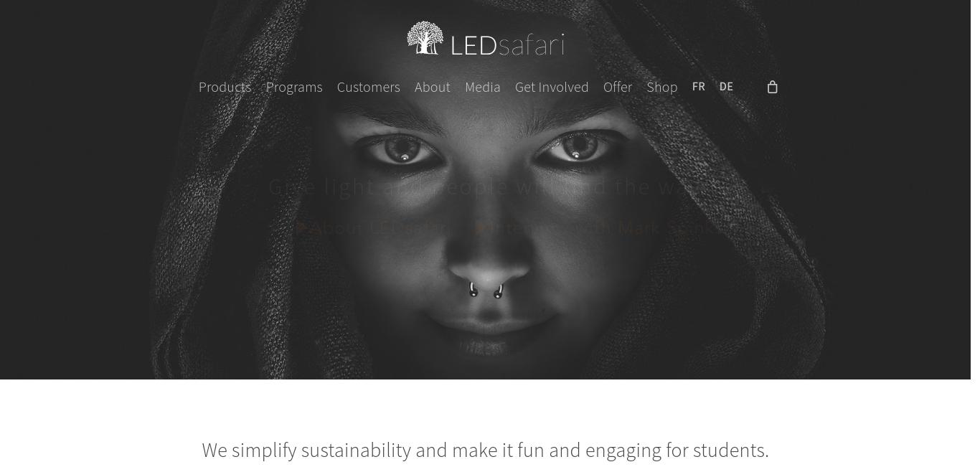Switch site language to DE
Screen dimensions: 980x467
click(726, 87)
